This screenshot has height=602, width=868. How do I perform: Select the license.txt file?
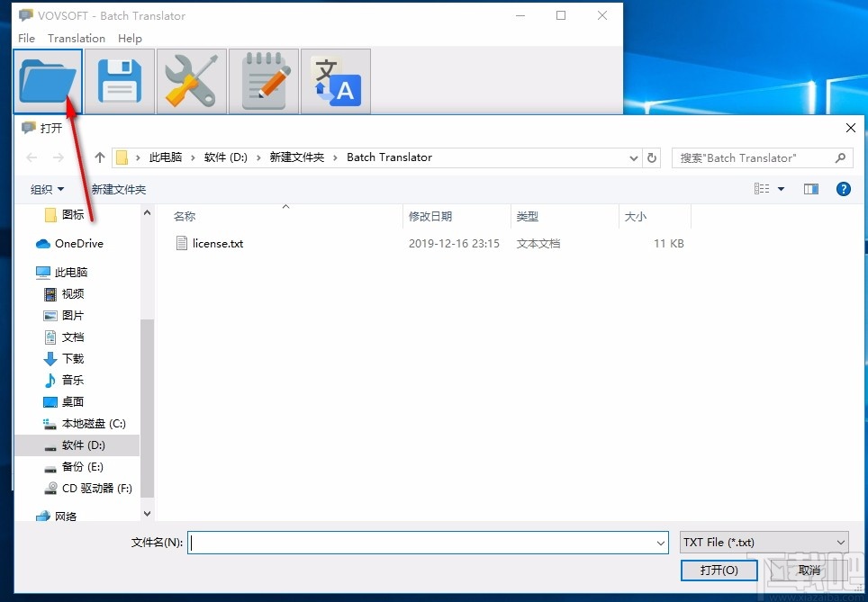pos(218,243)
